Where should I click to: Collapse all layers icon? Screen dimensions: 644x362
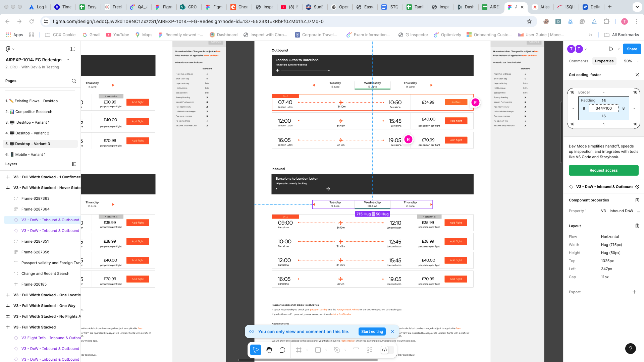coord(74,164)
